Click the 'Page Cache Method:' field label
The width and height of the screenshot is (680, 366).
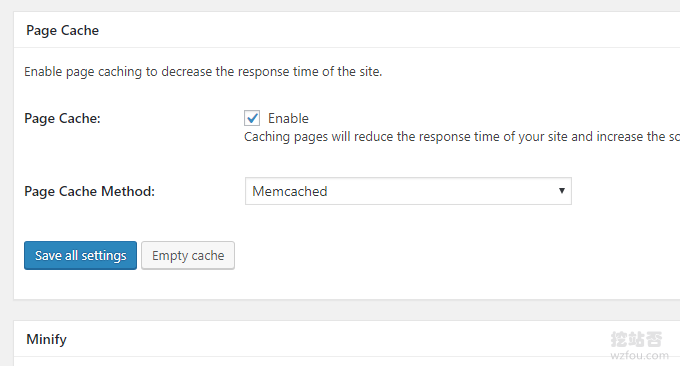pyautogui.click(x=89, y=191)
